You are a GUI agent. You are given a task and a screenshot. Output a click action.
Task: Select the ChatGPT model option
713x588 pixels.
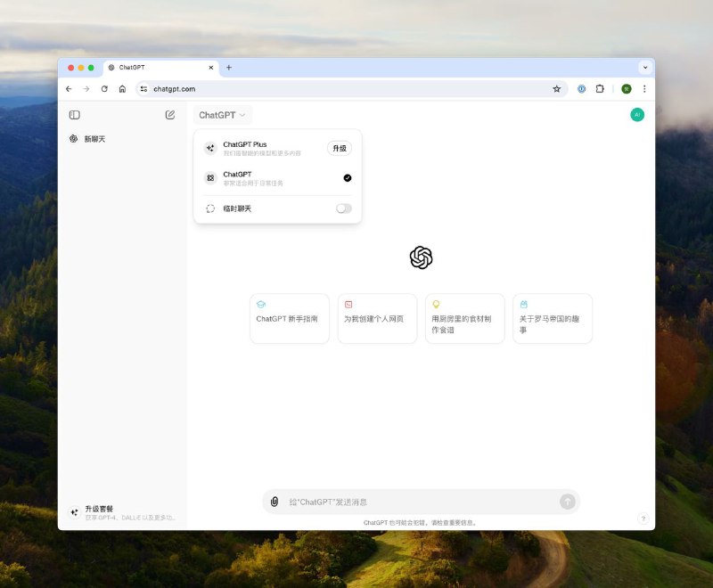coord(277,178)
